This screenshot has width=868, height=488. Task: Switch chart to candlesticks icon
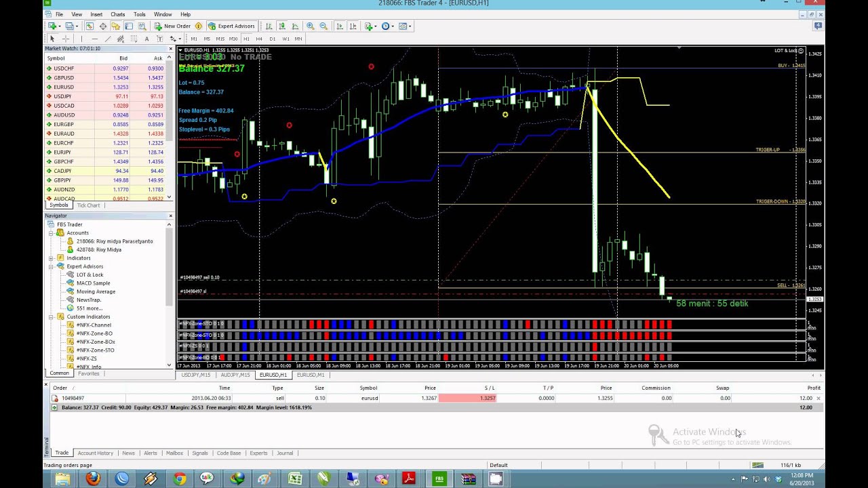[x=282, y=26]
